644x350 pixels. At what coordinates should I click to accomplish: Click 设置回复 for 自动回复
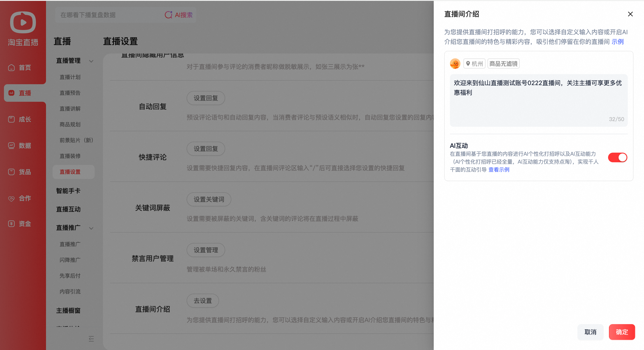click(206, 98)
